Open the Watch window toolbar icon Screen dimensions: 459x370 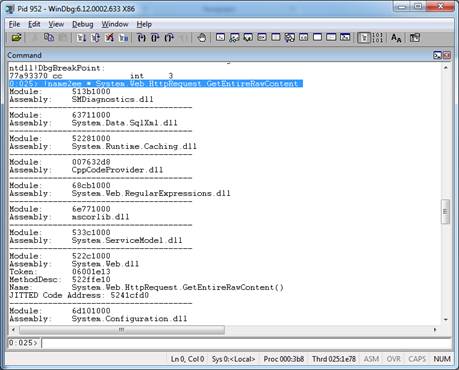pyautogui.click(x=234, y=37)
